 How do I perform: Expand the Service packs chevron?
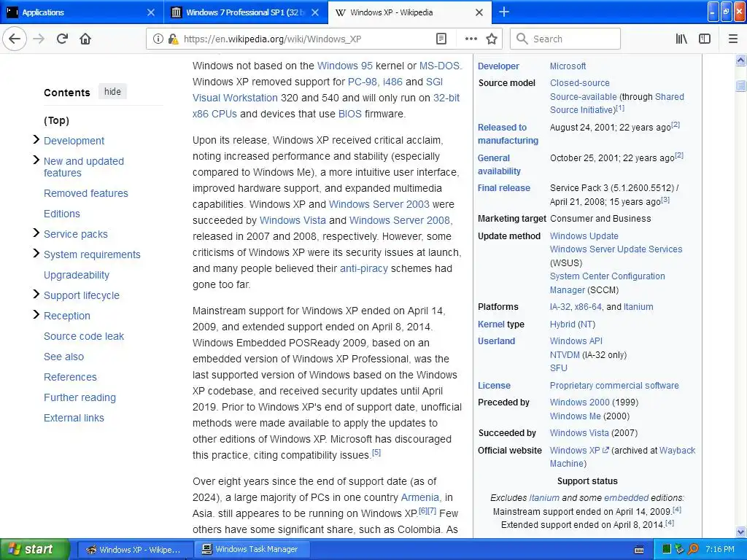pyautogui.click(x=36, y=233)
